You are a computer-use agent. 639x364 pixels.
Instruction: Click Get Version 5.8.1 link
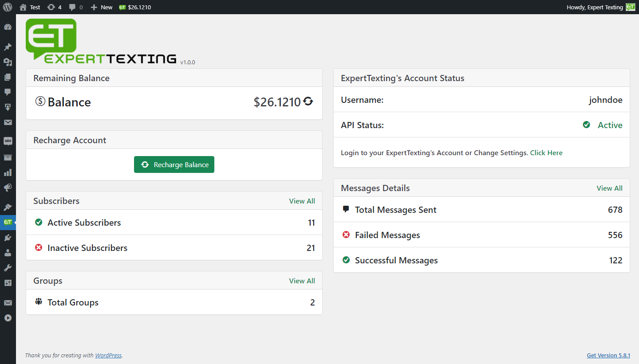(608, 355)
